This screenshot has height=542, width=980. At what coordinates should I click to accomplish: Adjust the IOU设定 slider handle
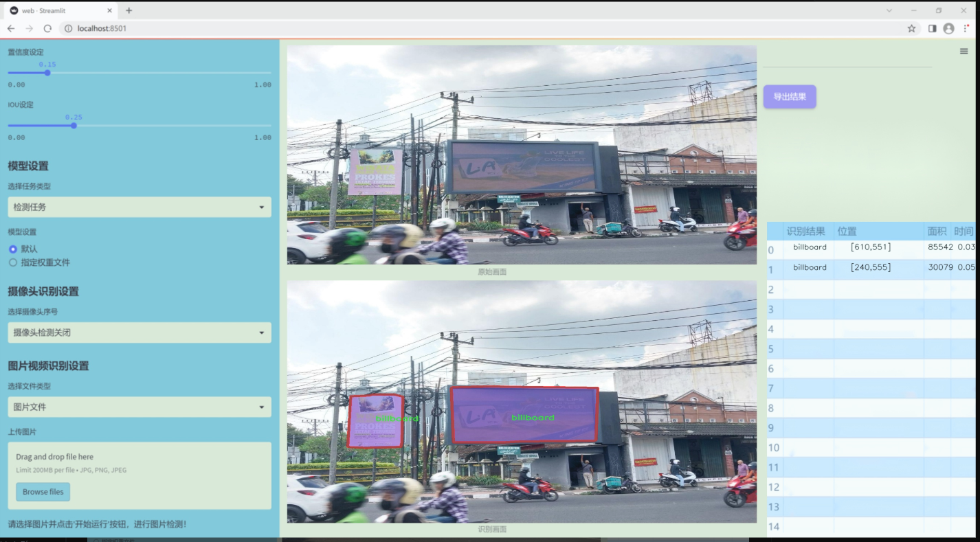point(74,125)
